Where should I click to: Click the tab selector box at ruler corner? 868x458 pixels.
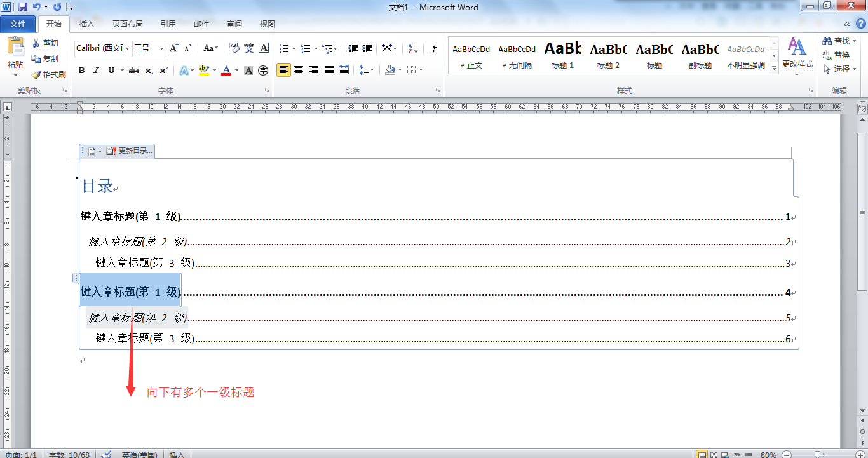(8, 107)
